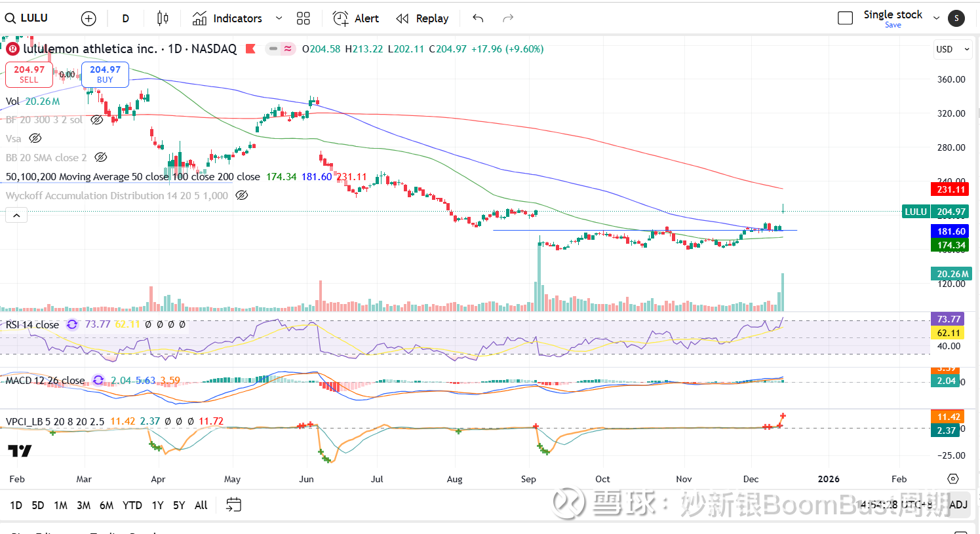This screenshot has width=980, height=534.
Task: Add a symbol to compare
Action: point(88,18)
